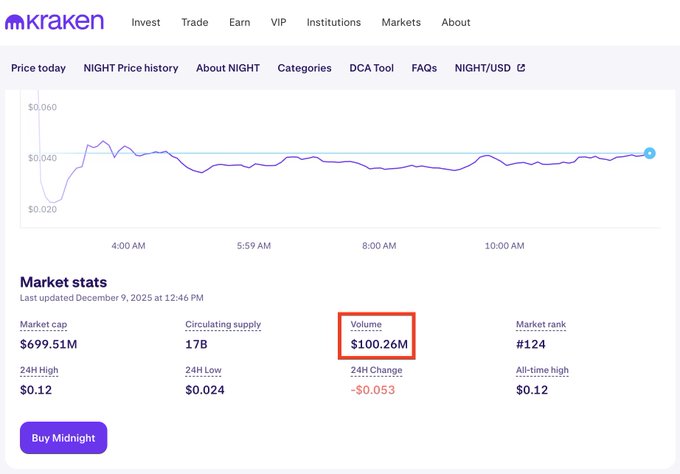Open the DCA Tool tab
Image resolution: width=680 pixels, height=474 pixels.
(x=371, y=68)
